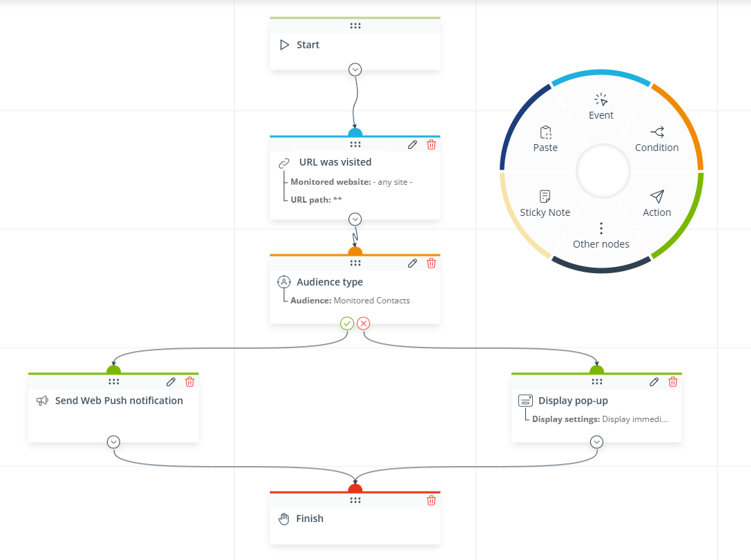
Task: Open Other nodes in the radial menu
Action: [x=601, y=236]
